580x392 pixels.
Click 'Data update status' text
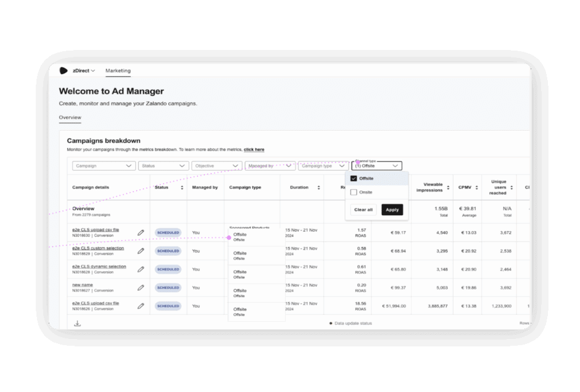coord(354,324)
